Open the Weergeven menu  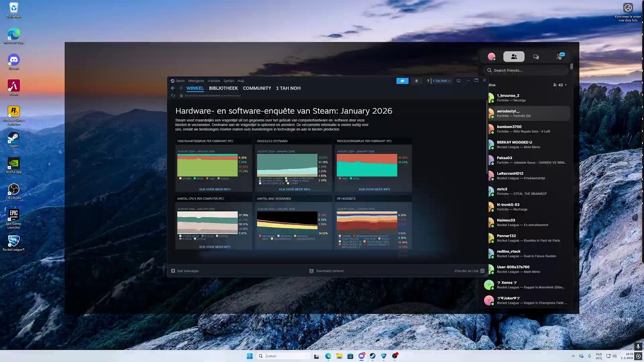pyautogui.click(x=196, y=81)
